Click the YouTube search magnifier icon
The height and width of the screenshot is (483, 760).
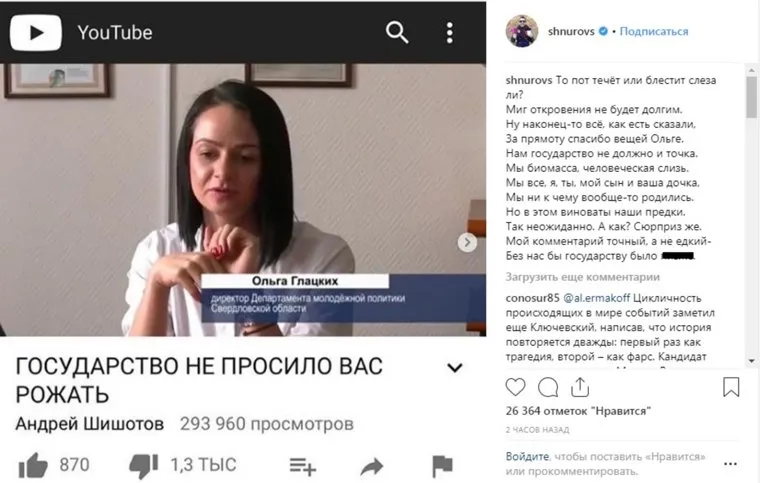[x=396, y=32]
